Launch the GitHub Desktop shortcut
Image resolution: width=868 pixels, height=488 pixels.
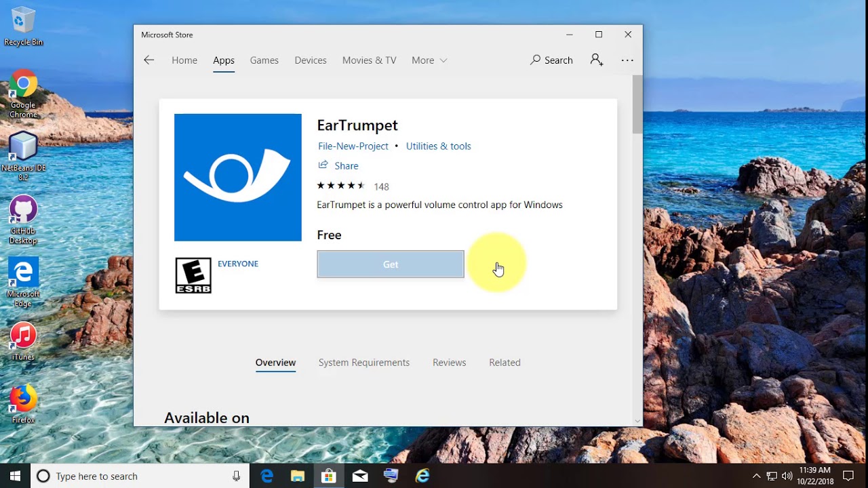point(23,220)
